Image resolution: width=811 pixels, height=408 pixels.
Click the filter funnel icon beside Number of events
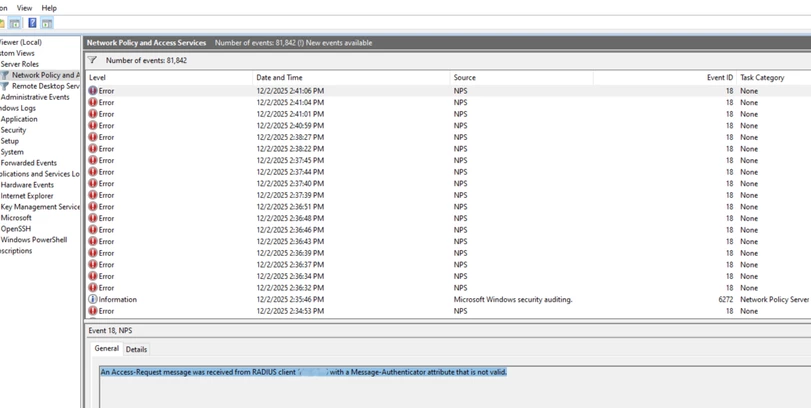[92, 60]
